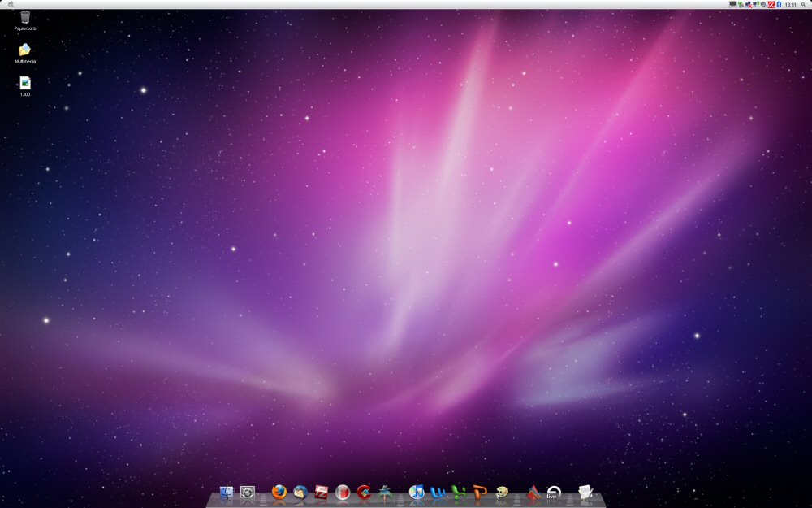Select the Papierkorb trash icon
The width and height of the screenshot is (812, 508).
(x=25, y=17)
